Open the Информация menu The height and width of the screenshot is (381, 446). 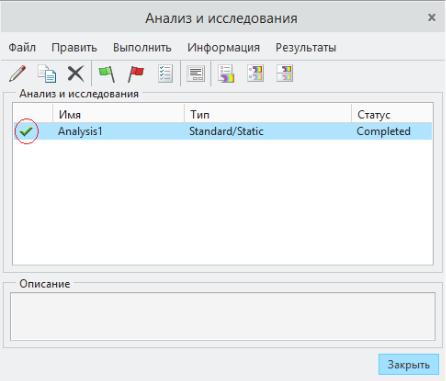pos(224,47)
